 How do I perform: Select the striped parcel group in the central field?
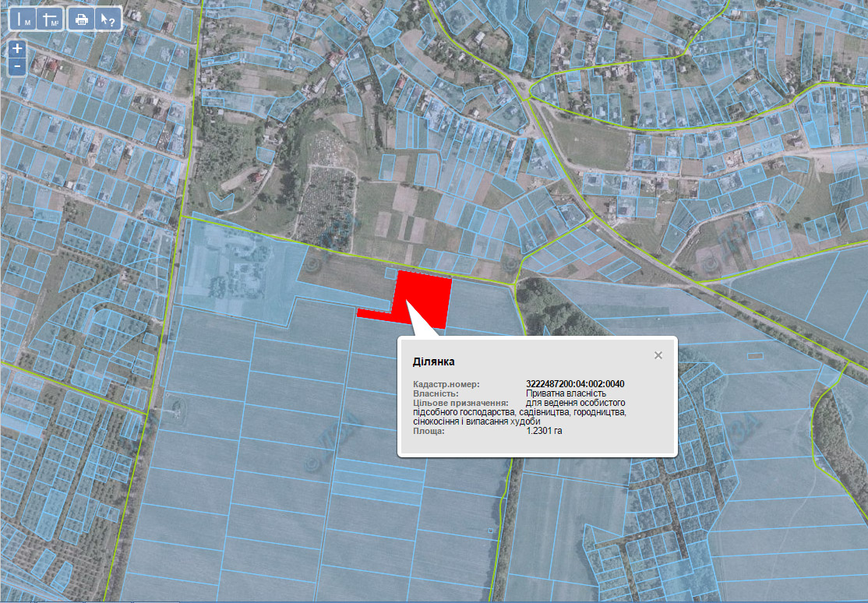point(379,481)
